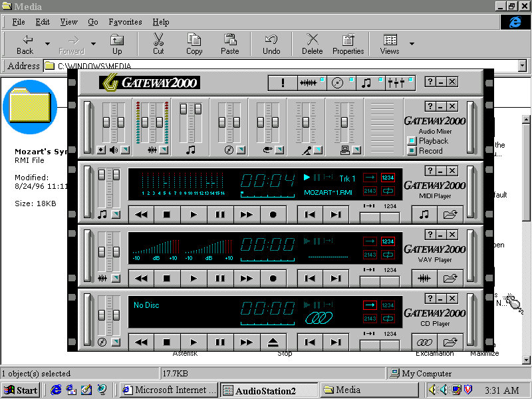Open the Address bar dropdown
The width and height of the screenshot is (532, 399).
coord(522,66)
